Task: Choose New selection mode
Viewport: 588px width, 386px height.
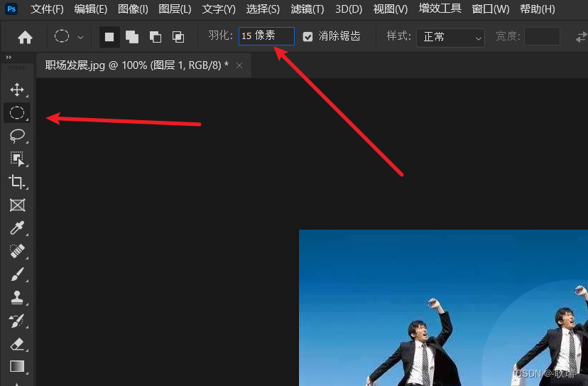Action: click(x=109, y=37)
